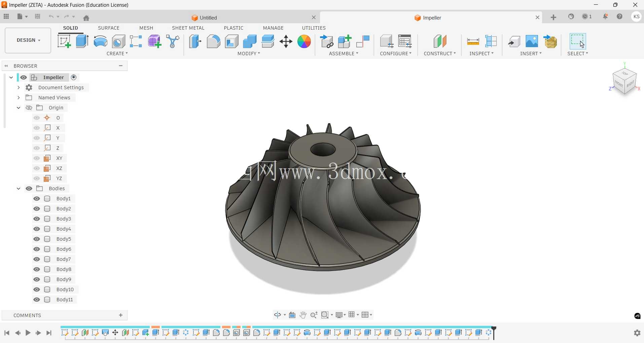
Task: Collapse the Browser panel with minus
Action: click(121, 66)
